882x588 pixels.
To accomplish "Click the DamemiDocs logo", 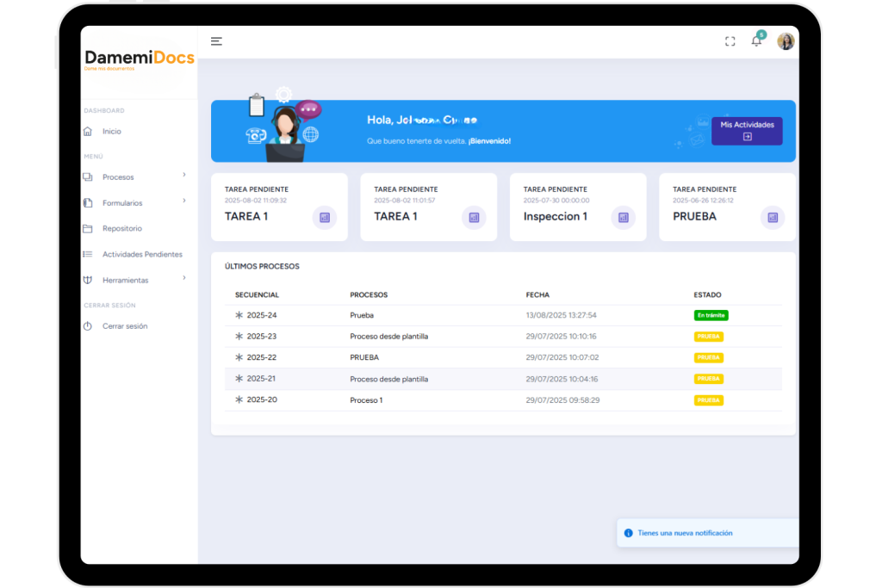I will 139,59.
